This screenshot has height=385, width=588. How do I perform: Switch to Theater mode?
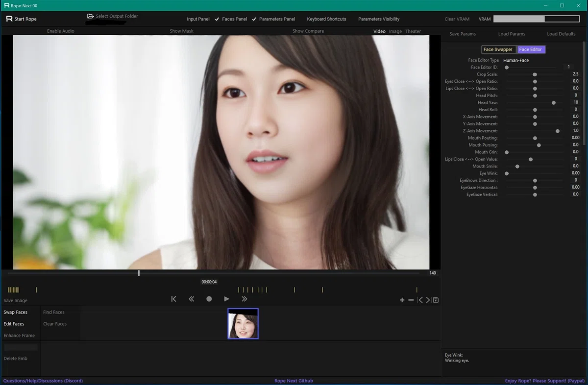point(413,31)
